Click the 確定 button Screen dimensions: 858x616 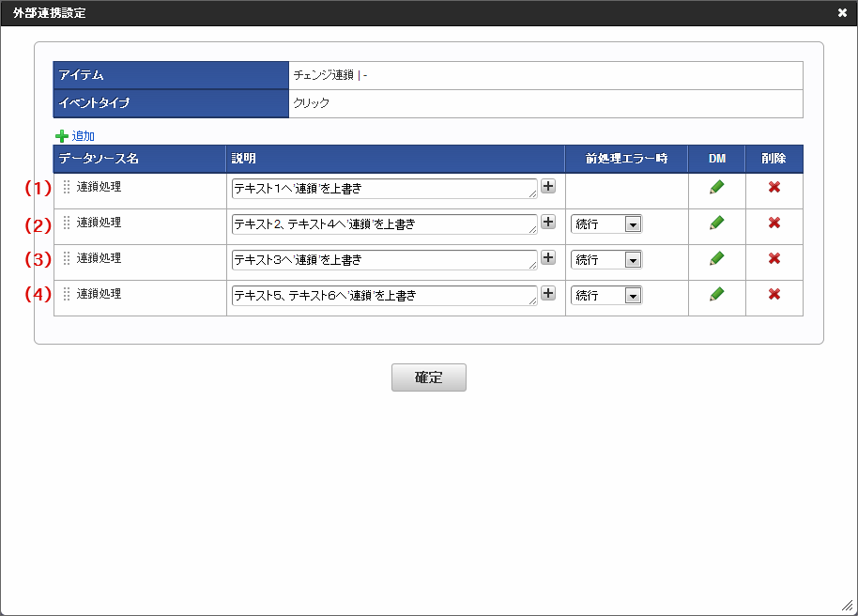point(429,377)
